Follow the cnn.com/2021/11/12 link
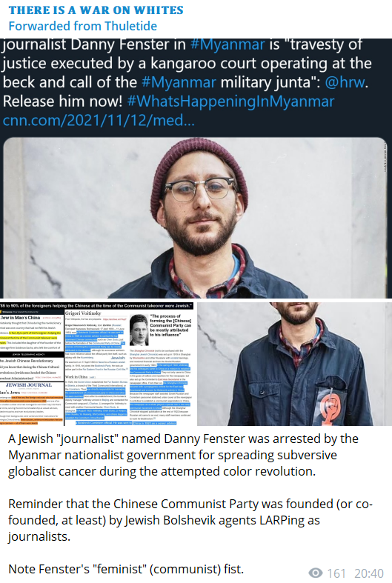 pyautogui.click(x=99, y=120)
